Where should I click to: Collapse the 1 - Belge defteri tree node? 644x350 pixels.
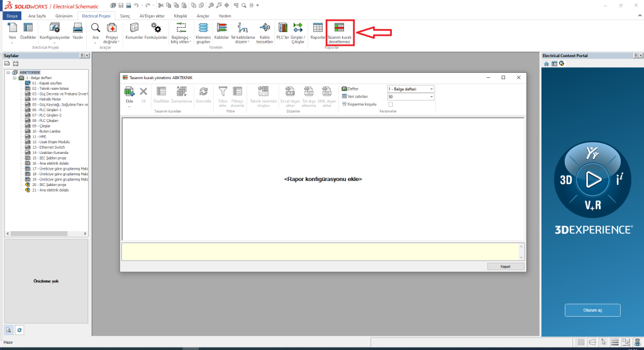point(14,77)
